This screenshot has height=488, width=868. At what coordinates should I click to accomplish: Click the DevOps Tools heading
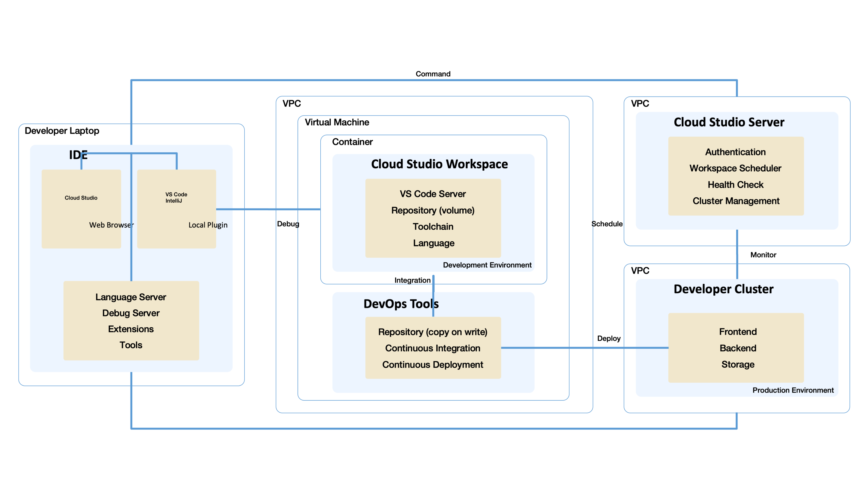(401, 304)
